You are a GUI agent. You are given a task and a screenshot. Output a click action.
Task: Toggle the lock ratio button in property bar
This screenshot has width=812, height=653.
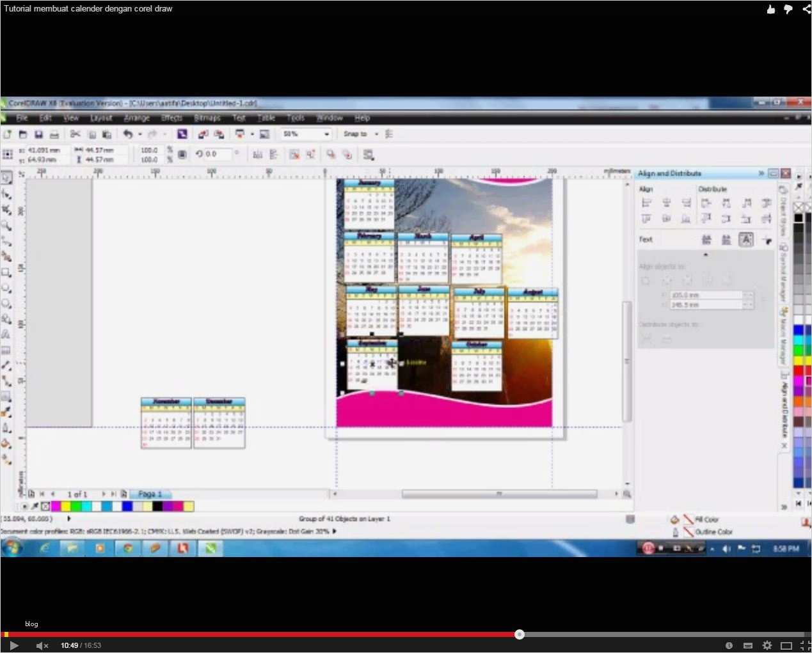pos(182,154)
